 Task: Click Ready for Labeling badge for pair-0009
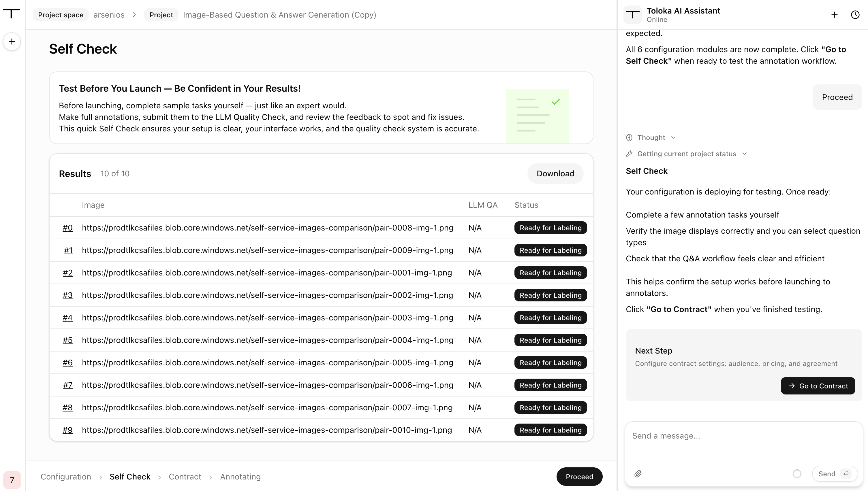[551, 250]
